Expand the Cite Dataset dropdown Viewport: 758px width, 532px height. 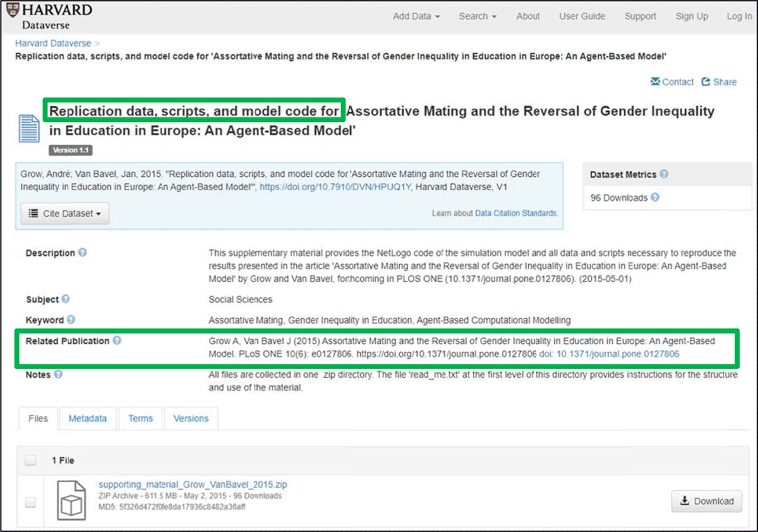coord(65,214)
